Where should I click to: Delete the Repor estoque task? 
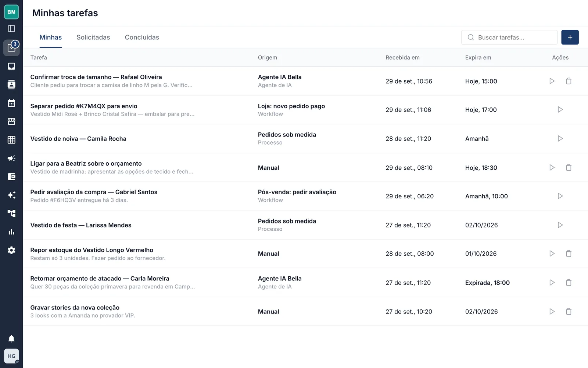click(x=569, y=254)
